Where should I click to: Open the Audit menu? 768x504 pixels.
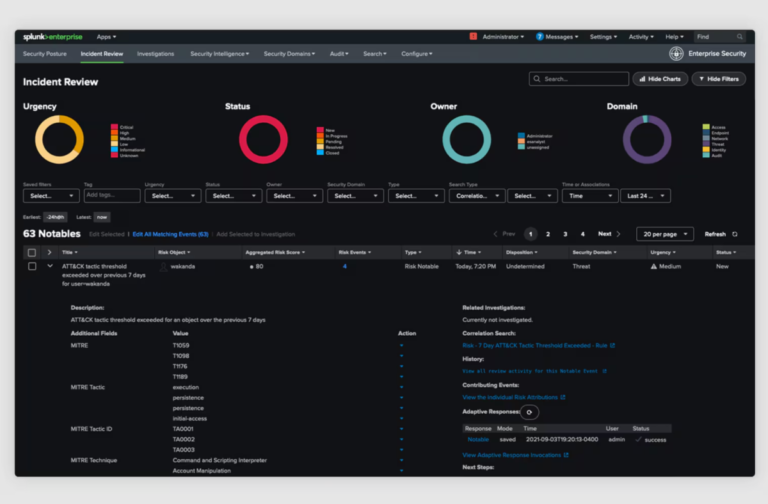click(339, 54)
